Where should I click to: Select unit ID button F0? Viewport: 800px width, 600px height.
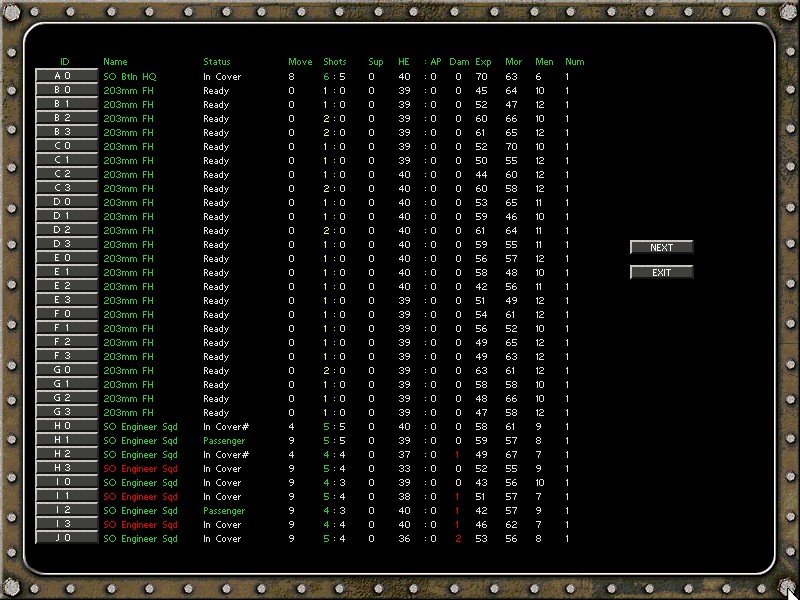[66, 314]
